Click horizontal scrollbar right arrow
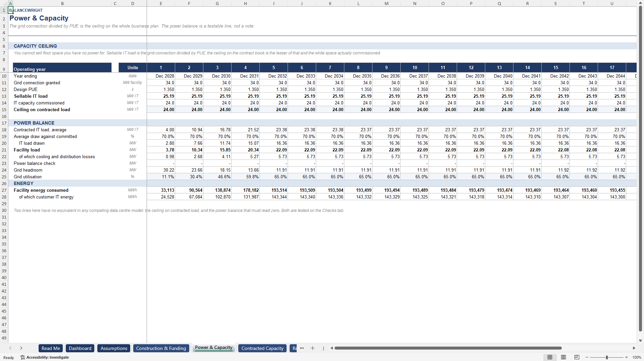644x361 pixels. click(x=634, y=348)
